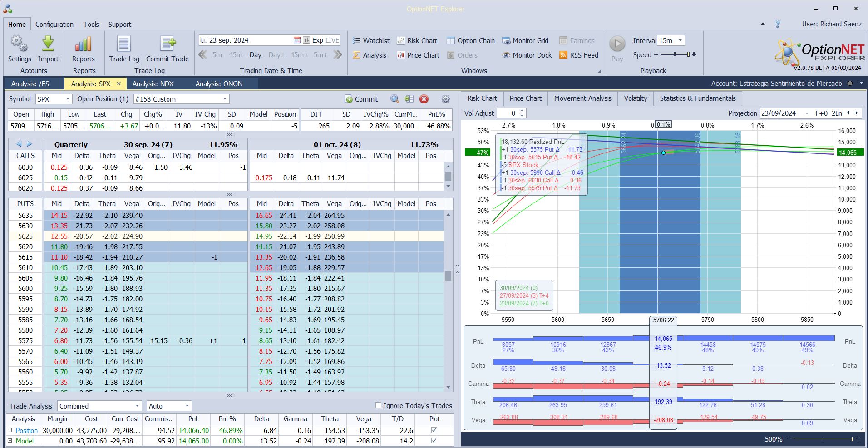The height and width of the screenshot is (448, 868).
Task: Open the trading date calendar picker
Action: 297,40
